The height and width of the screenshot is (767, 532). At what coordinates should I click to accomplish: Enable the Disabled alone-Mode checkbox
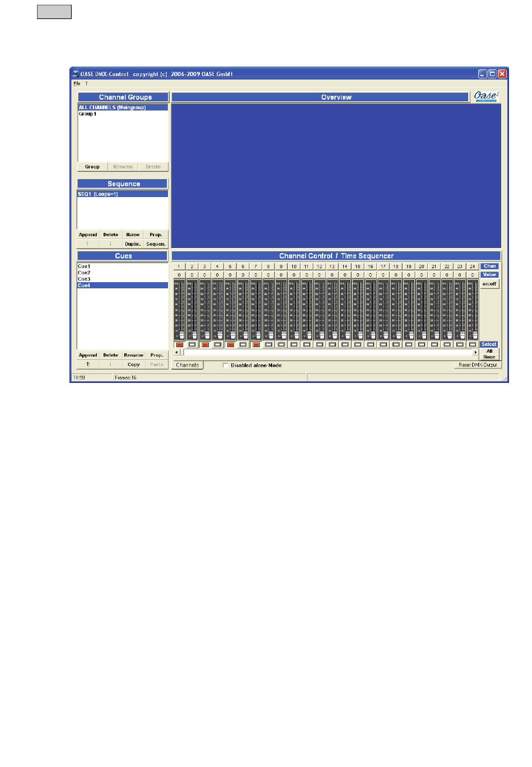coord(226,366)
